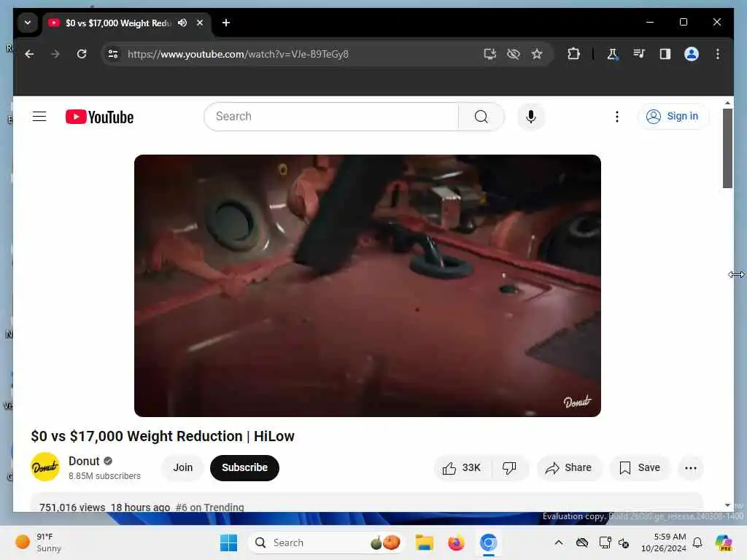The height and width of the screenshot is (560, 747).
Task: Open the extensions puzzle icon
Action: point(573,54)
